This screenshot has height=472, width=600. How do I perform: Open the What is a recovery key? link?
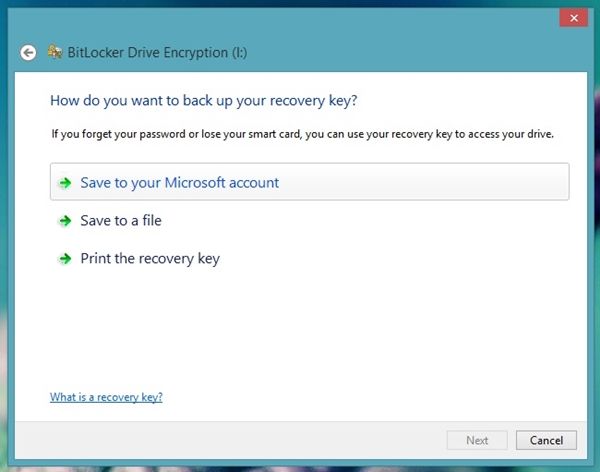[x=106, y=397]
